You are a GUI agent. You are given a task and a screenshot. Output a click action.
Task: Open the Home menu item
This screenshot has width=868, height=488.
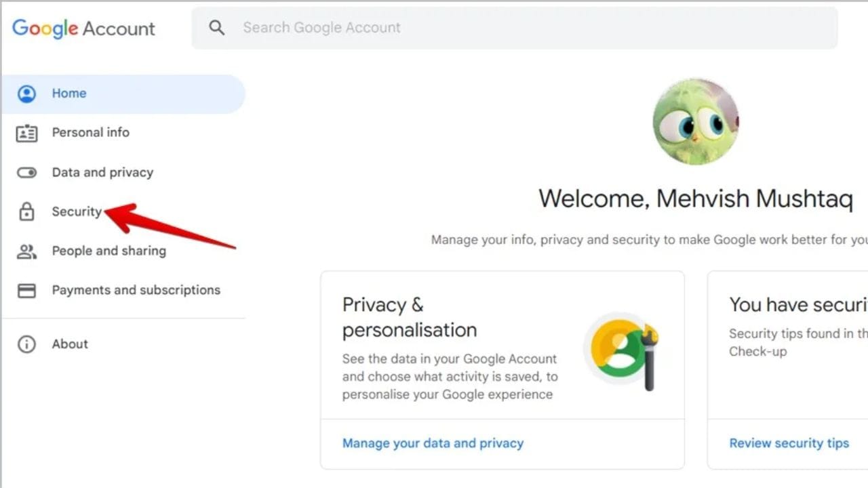click(69, 94)
